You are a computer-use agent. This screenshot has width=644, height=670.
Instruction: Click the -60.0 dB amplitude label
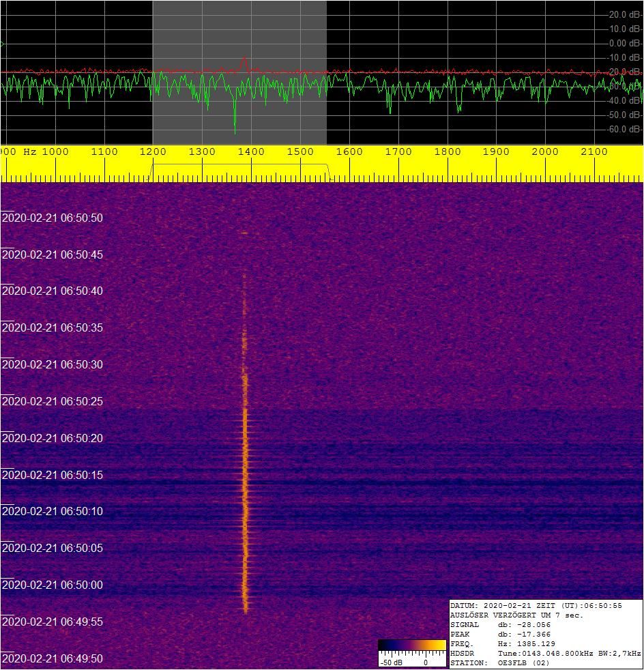(624, 129)
